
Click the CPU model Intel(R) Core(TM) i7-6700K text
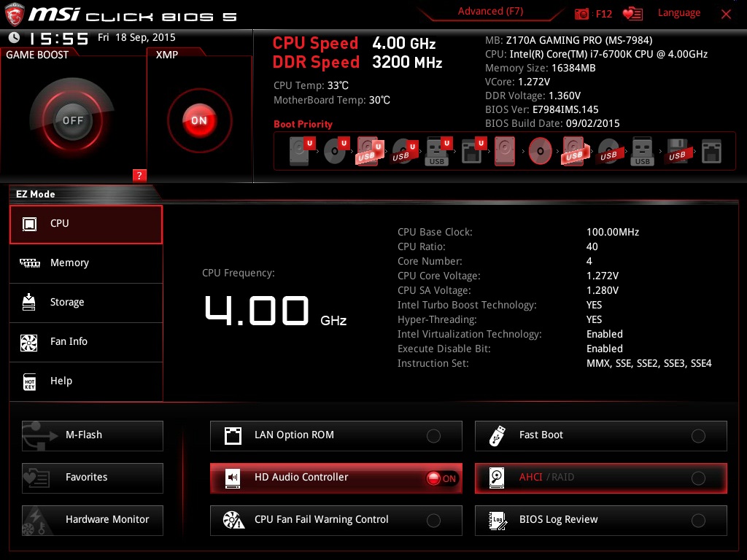point(608,54)
